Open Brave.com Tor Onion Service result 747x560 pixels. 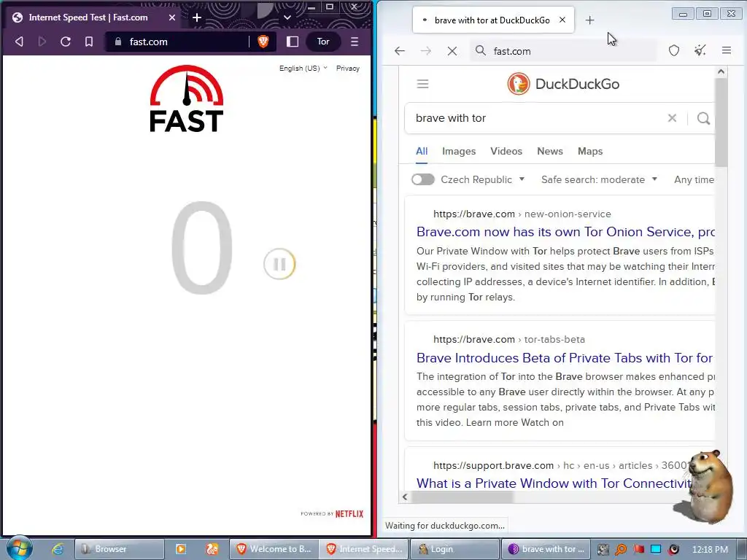565,232
